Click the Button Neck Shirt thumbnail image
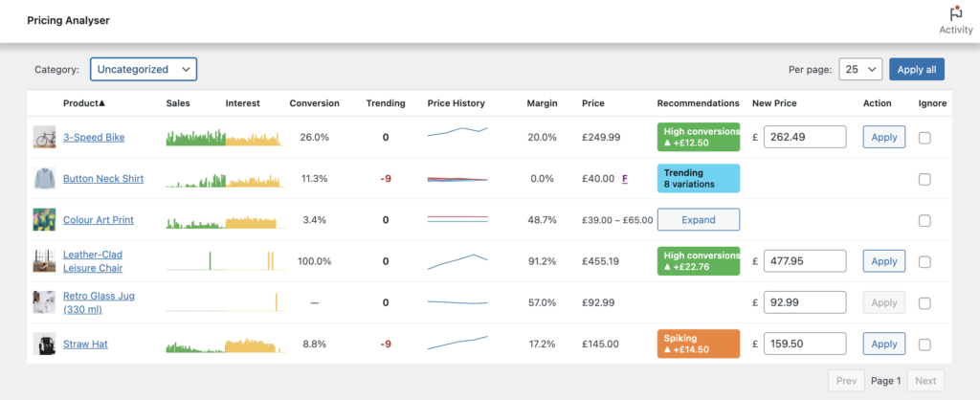The width and height of the screenshot is (980, 400). (44, 178)
